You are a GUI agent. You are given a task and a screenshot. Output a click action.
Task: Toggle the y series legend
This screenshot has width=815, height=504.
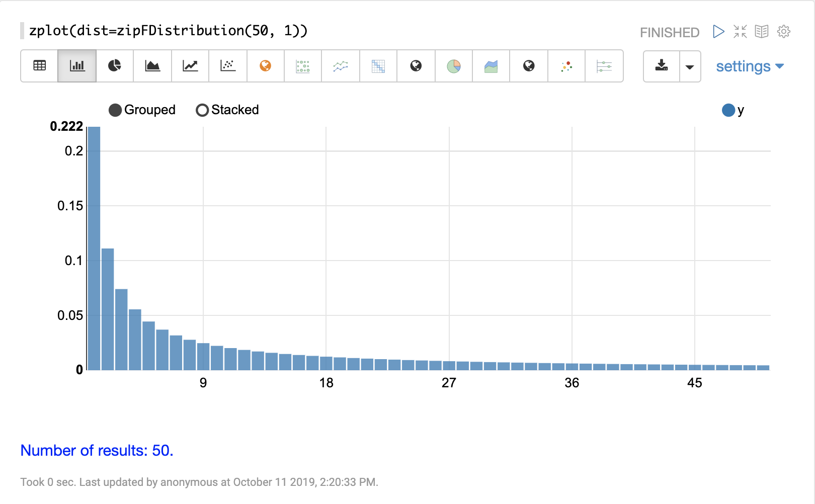click(740, 110)
